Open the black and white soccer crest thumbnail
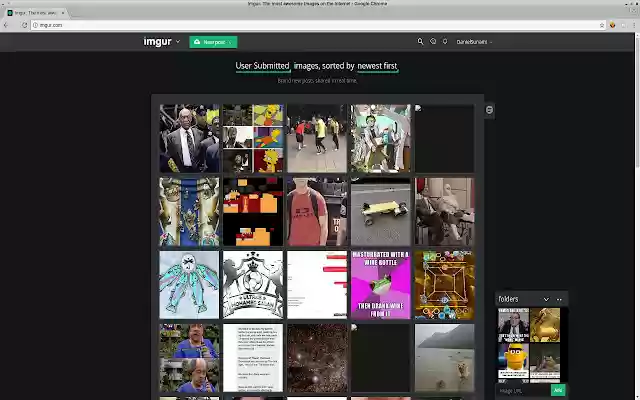640x400 pixels. coord(253,285)
